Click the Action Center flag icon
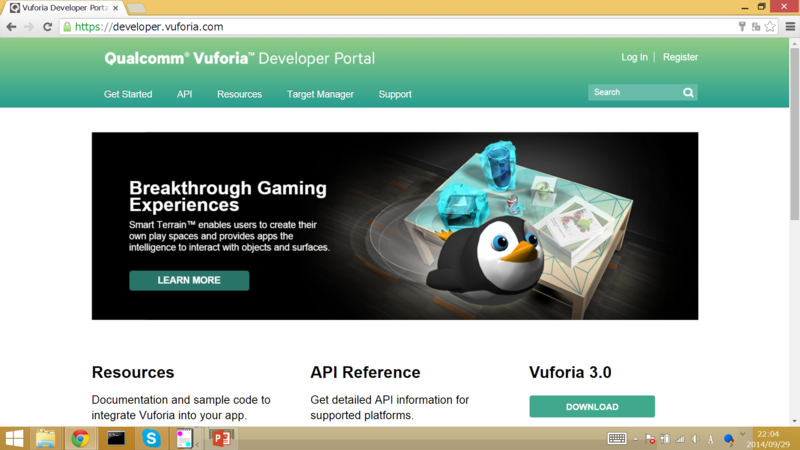The height and width of the screenshot is (450, 800). click(650, 439)
